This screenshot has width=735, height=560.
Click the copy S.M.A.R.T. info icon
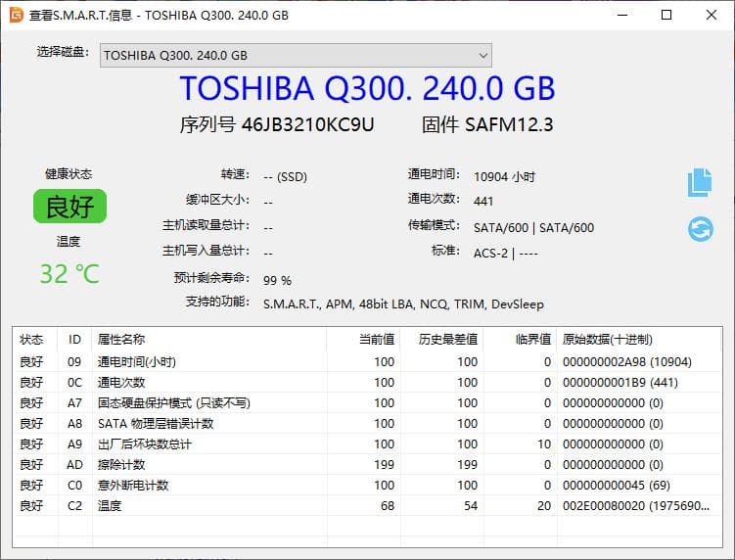[x=700, y=182]
